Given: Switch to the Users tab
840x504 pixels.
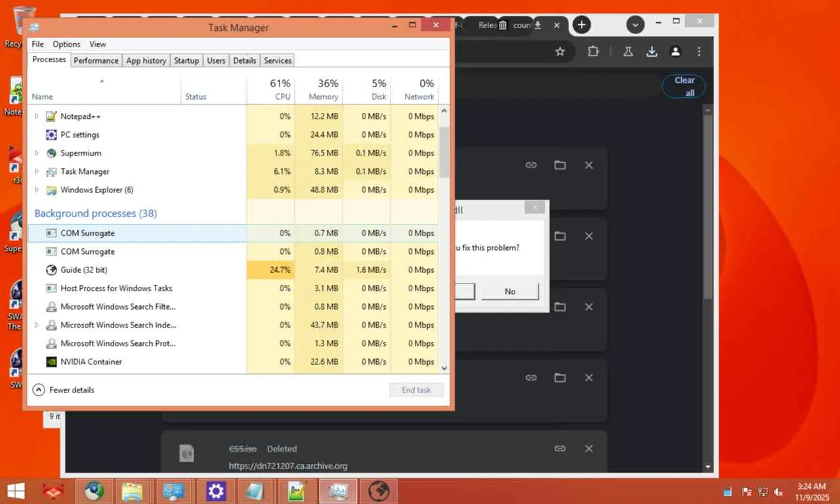Looking at the screenshot, I should [216, 60].
